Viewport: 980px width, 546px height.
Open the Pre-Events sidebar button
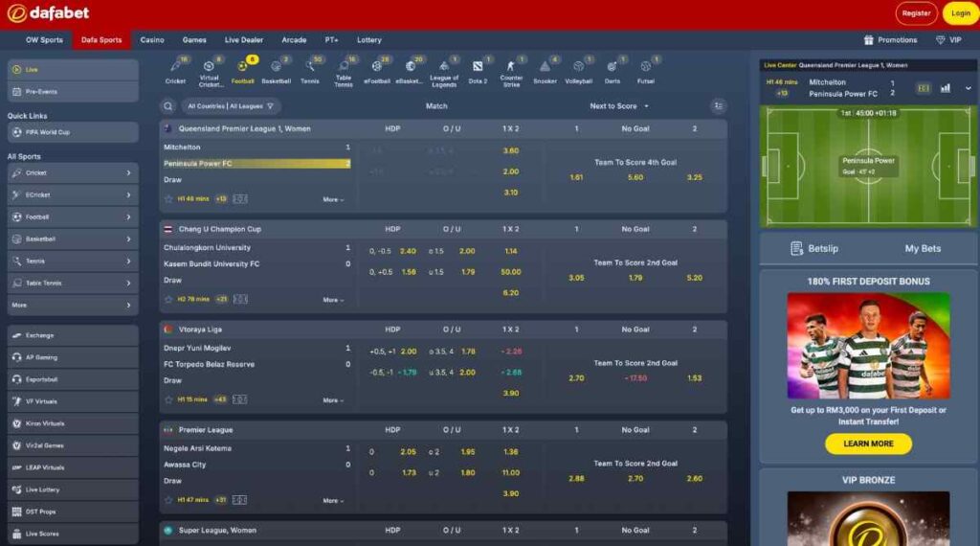click(x=73, y=92)
